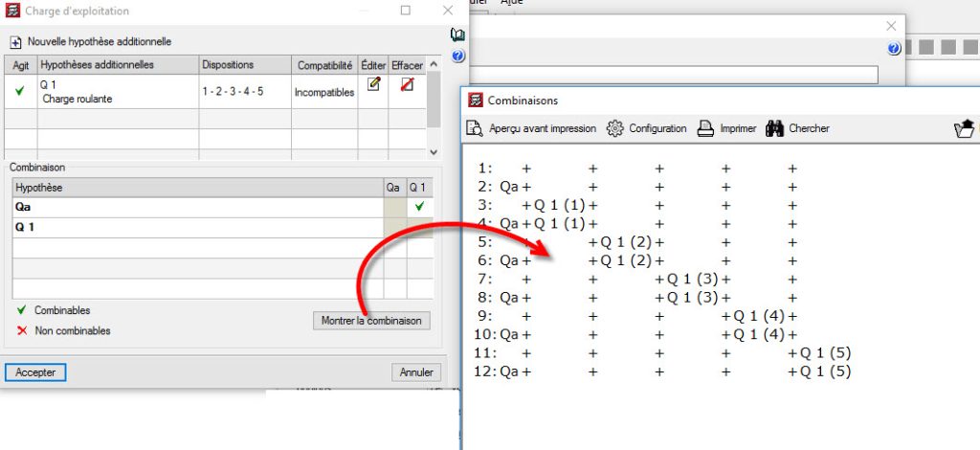Image resolution: width=980 pixels, height=450 pixels.
Task: Click the export folder icon in Combinaisons toolbar
Action: click(x=965, y=129)
